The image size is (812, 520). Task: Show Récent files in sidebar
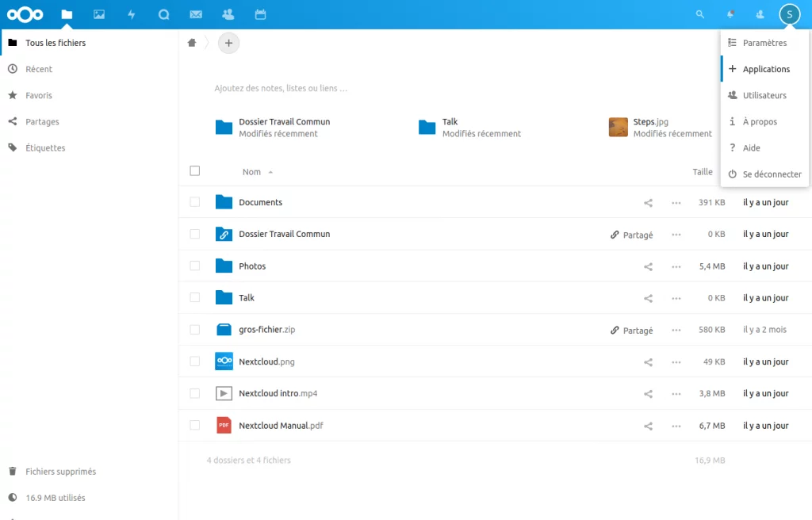click(89, 69)
